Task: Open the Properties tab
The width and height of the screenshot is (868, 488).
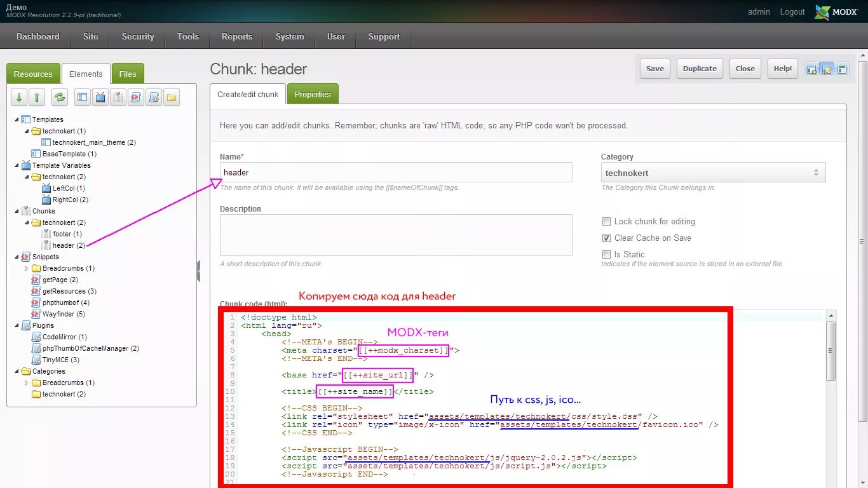Action: [x=313, y=94]
